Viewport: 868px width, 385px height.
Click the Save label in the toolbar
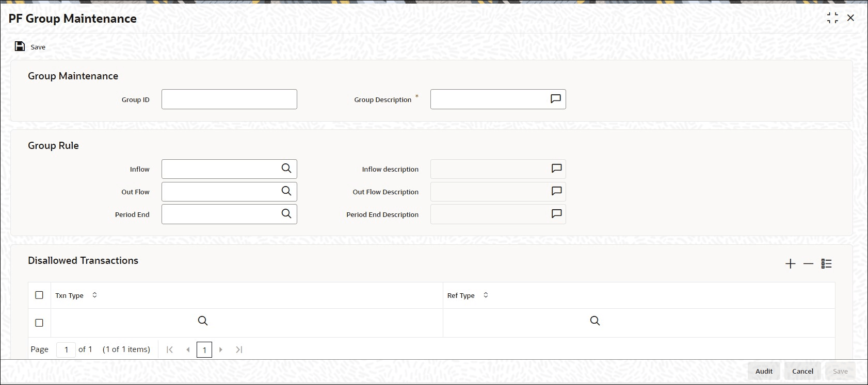coord(38,47)
